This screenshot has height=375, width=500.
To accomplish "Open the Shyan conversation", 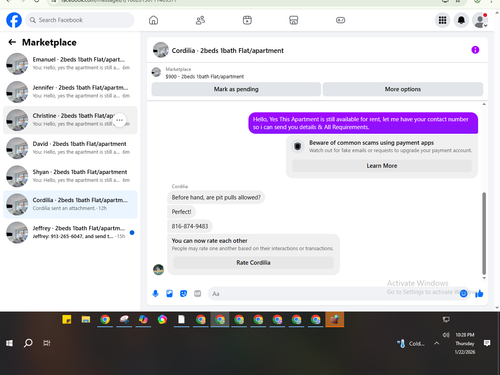I will tap(70, 176).
